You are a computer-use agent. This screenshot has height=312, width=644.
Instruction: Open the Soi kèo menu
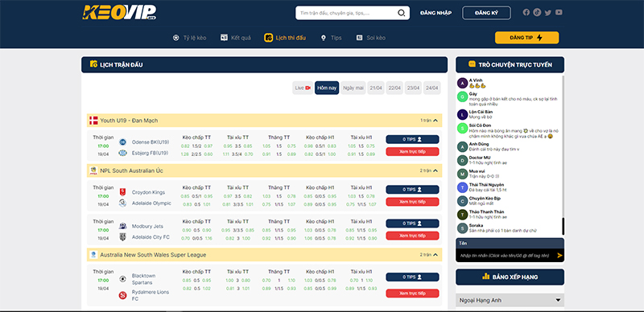point(371,38)
